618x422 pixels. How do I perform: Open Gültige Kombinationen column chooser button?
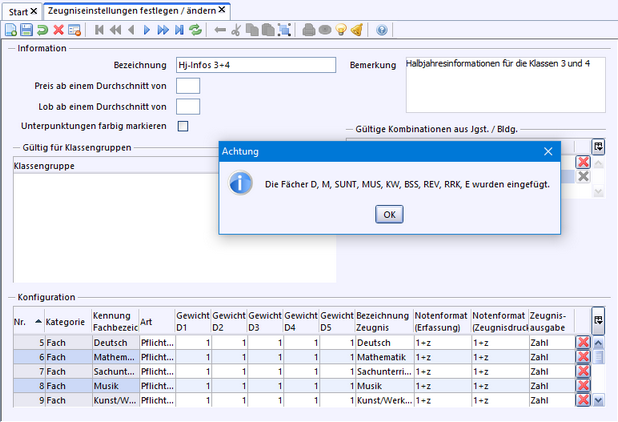tap(598, 147)
